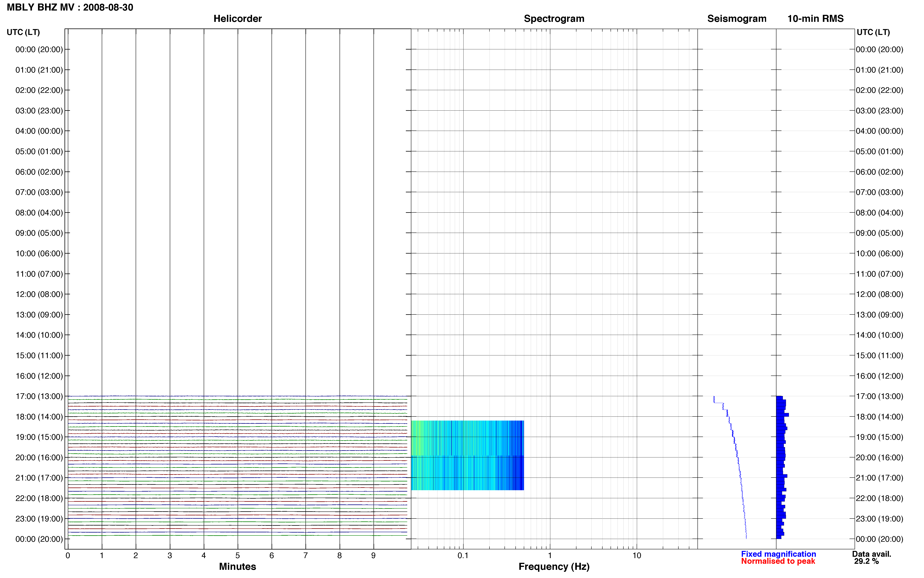Image resolution: width=924 pixels, height=578 pixels.
Task: Click the 'Seismogram' panel heading
Action: (736, 18)
